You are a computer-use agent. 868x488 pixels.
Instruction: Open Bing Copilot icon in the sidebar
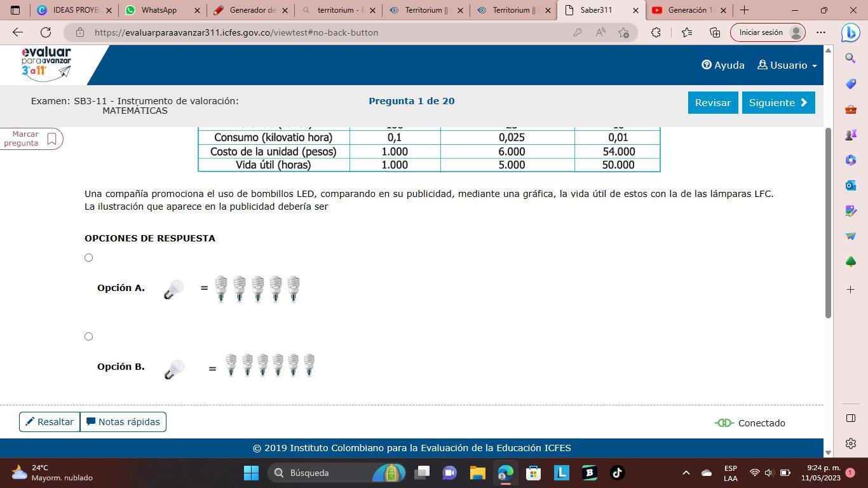point(850,32)
